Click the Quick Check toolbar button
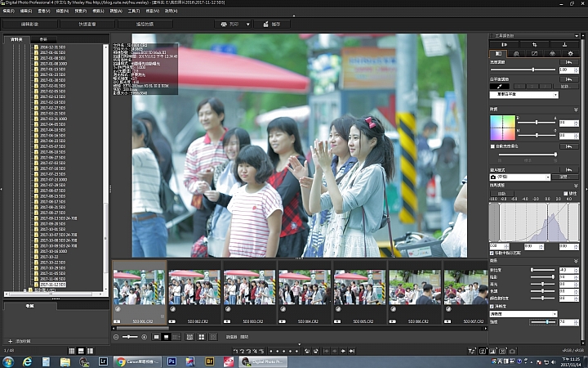The width and height of the screenshot is (588, 368). 87,25
